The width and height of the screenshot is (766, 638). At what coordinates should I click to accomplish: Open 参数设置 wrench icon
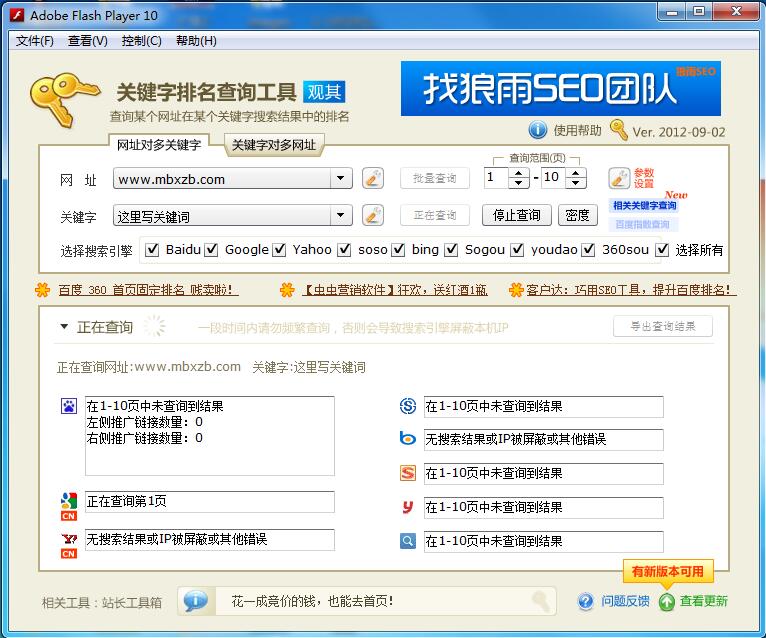point(619,178)
